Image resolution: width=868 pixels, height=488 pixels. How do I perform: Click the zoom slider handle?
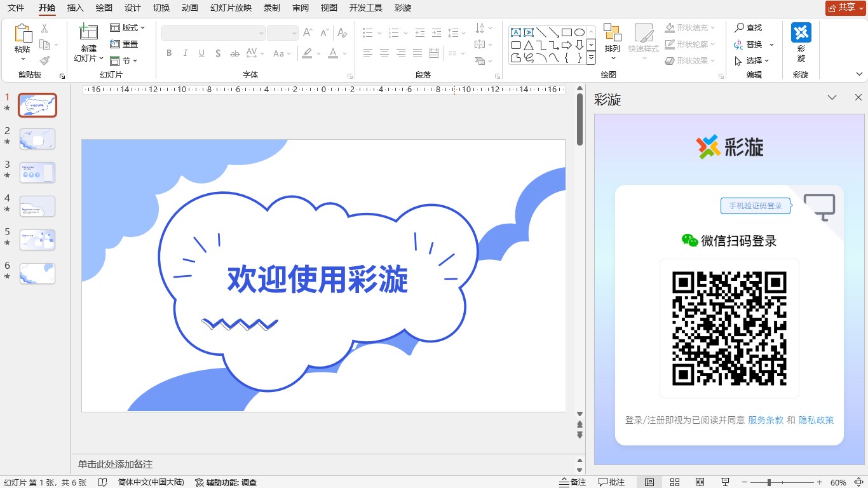[769, 482]
